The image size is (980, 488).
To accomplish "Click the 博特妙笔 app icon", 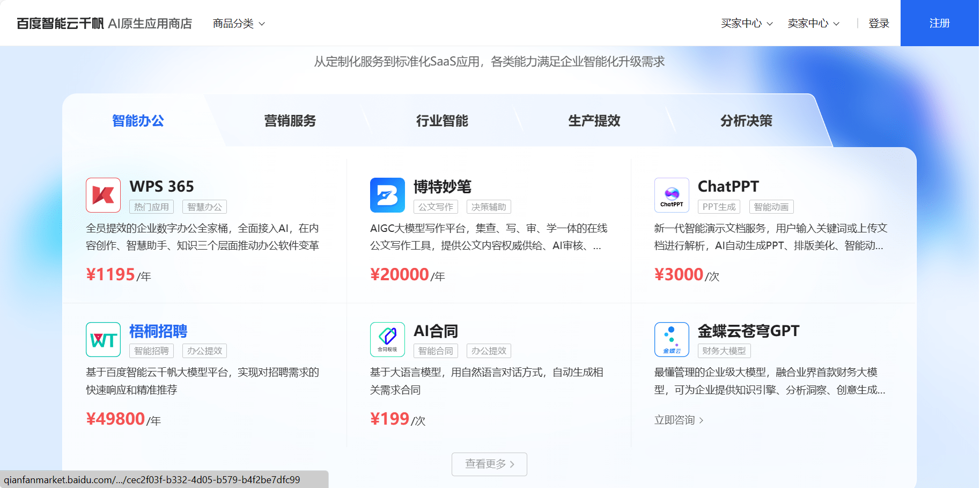I will point(387,195).
